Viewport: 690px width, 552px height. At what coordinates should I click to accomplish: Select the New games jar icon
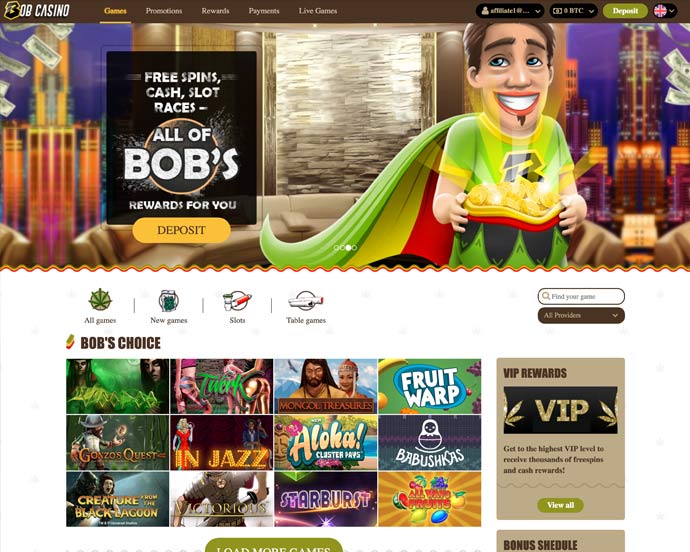(x=169, y=301)
